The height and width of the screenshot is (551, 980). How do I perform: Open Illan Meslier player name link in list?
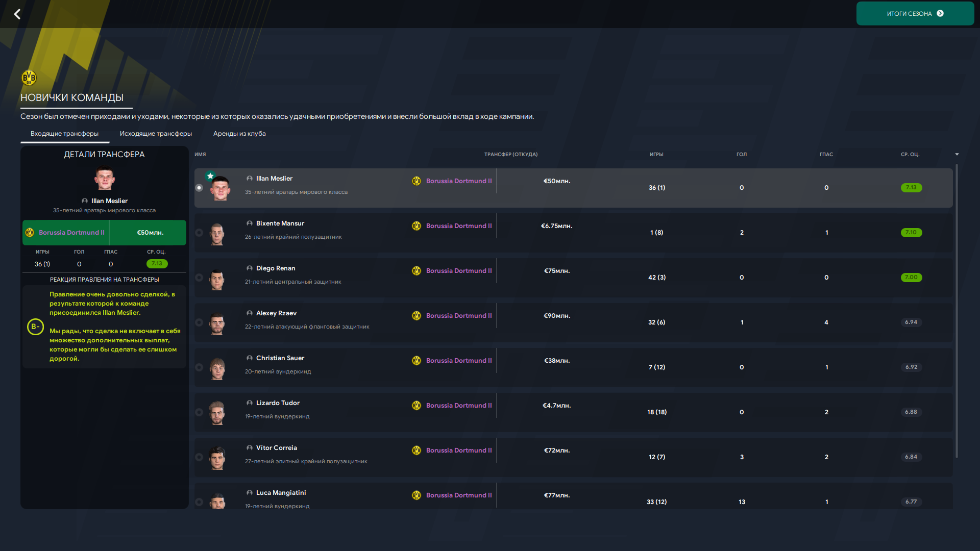274,179
